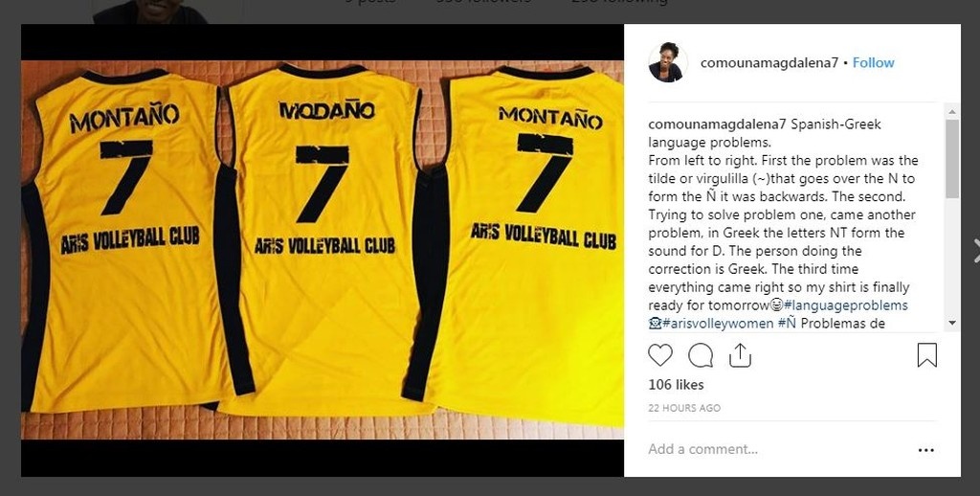Share the post with the upload arrow icon
This screenshot has height=496, width=980.
[740, 354]
